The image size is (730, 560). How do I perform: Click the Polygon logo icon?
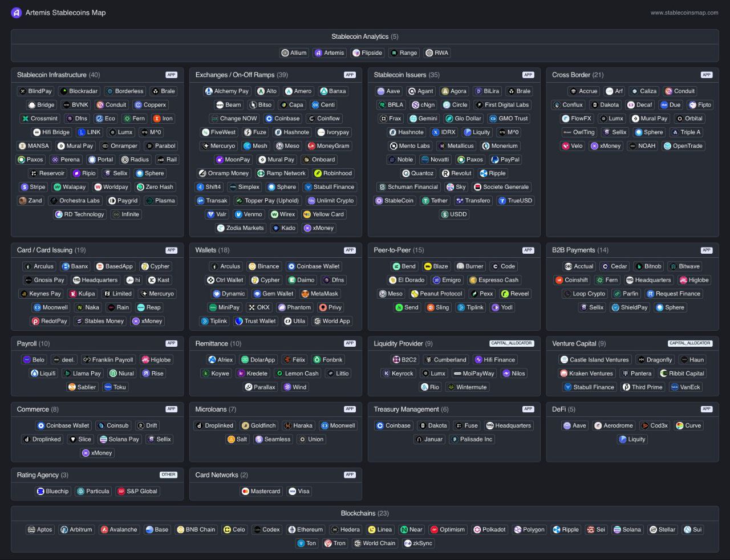pos(518,530)
